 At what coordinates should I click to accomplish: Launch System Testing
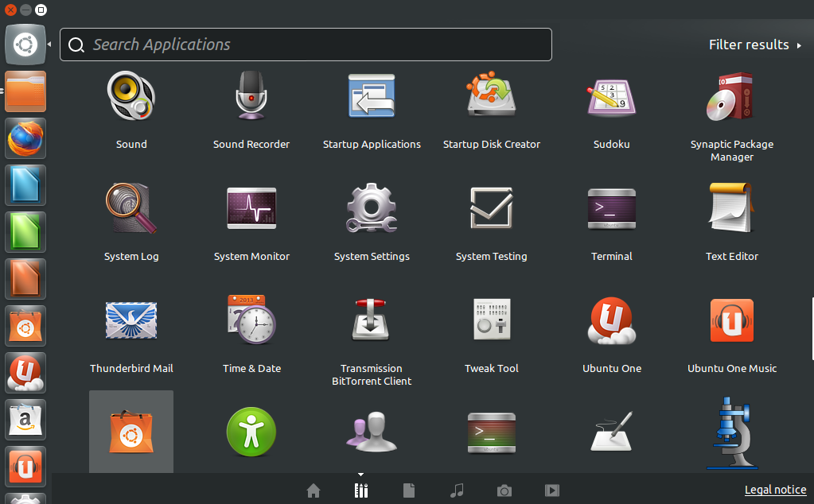coord(492,208)
